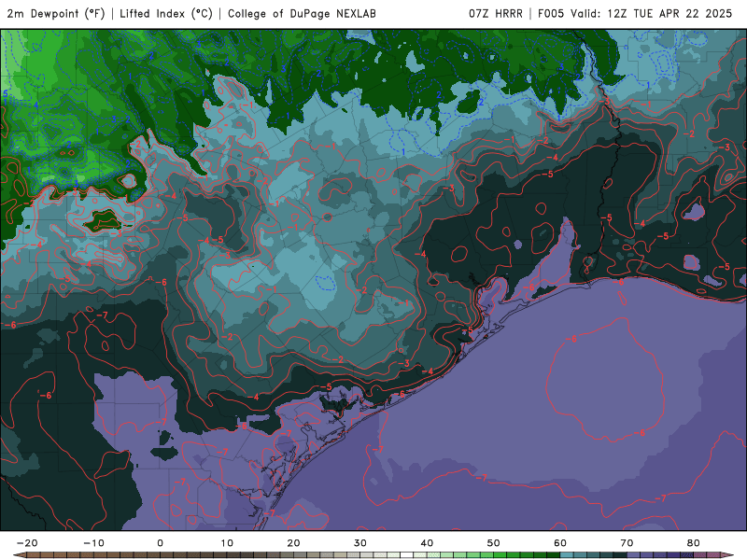Pick the teal swatch below the 60 label
The image size is (747, 560).
click(567, 555)
